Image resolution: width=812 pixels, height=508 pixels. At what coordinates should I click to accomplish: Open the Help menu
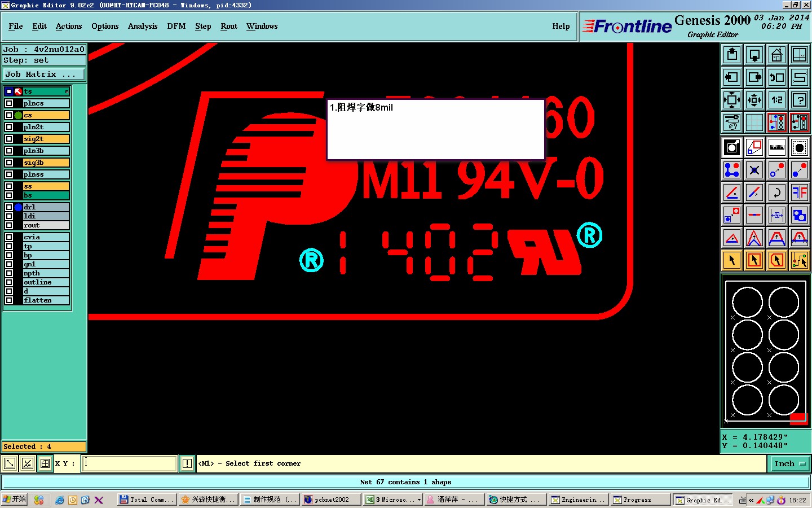561,27
